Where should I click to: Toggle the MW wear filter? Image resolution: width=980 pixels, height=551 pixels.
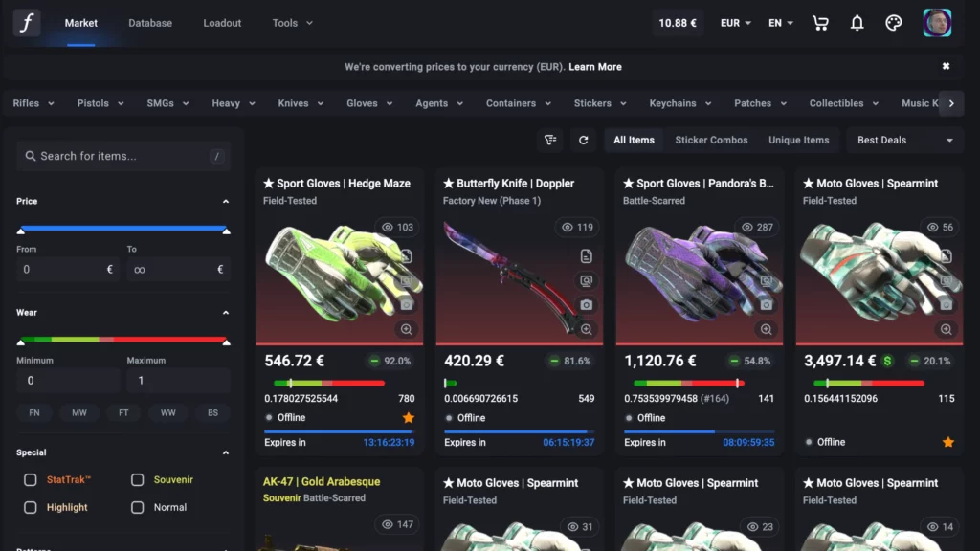[79, 413]
